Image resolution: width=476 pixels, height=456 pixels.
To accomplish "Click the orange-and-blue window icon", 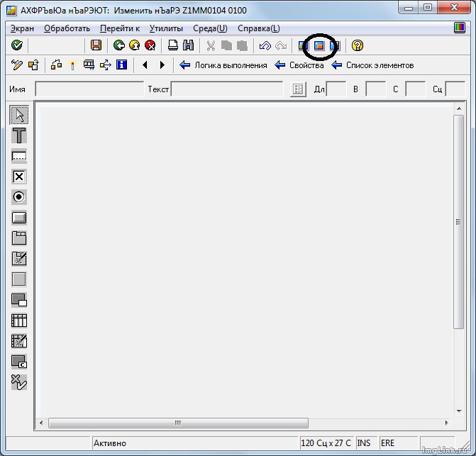I will (x=319, y=45).
